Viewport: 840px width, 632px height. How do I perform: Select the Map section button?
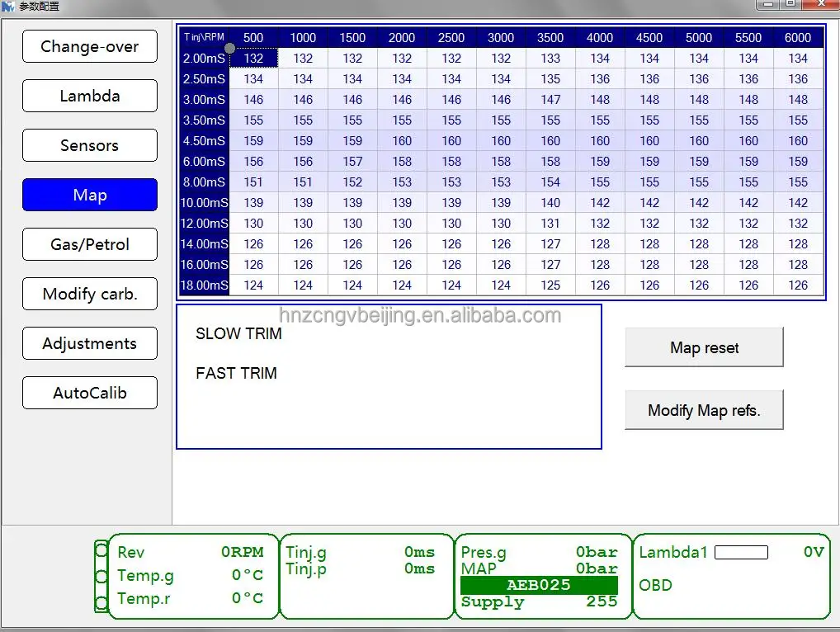pyautogui.click(x=90, y=195)
